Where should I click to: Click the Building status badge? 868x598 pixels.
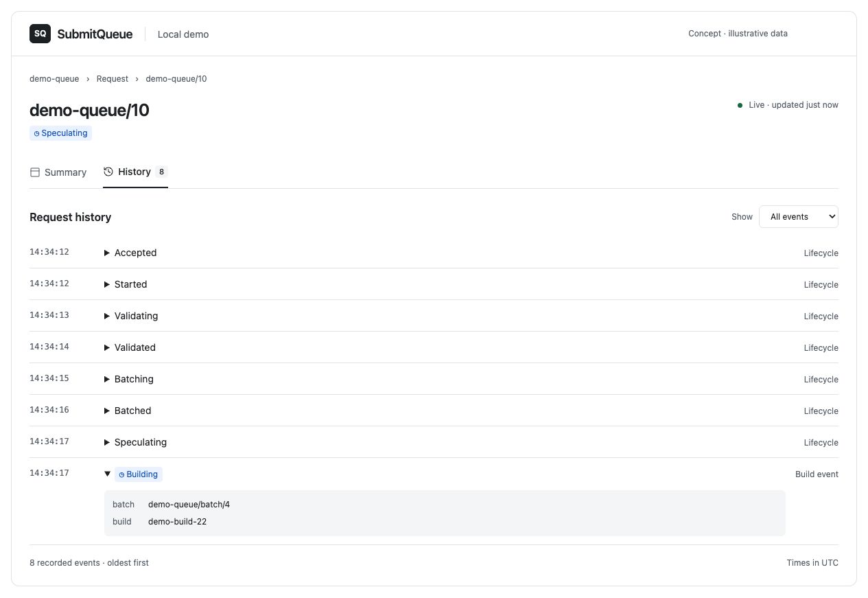[x=139, y=474]
